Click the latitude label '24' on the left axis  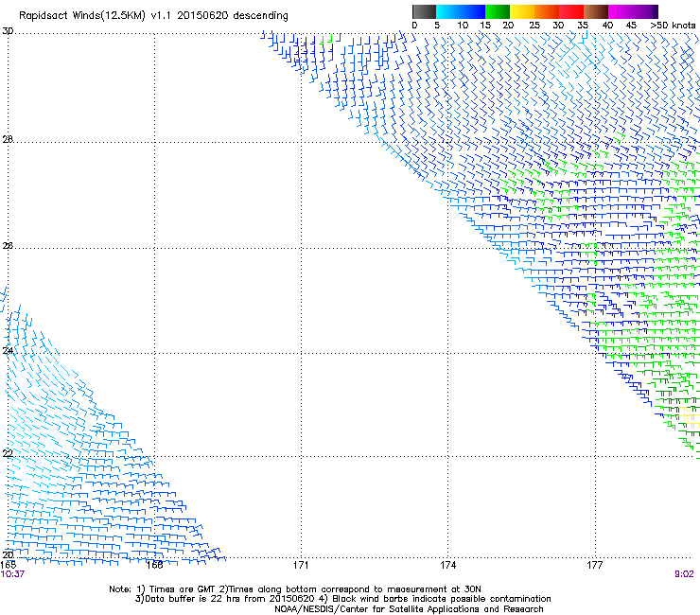[x=8, y=351]
